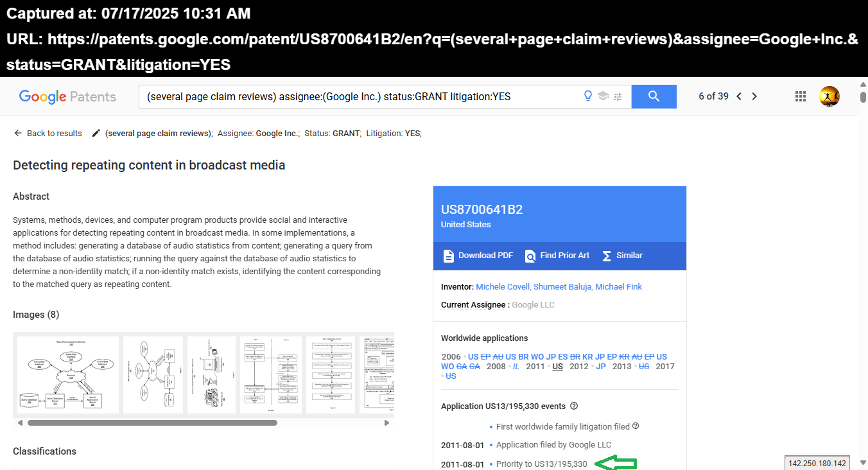Viewport: 868px width, 470px height.
Task: Click the US8700641B2 patent number
Action: (482, 209)
